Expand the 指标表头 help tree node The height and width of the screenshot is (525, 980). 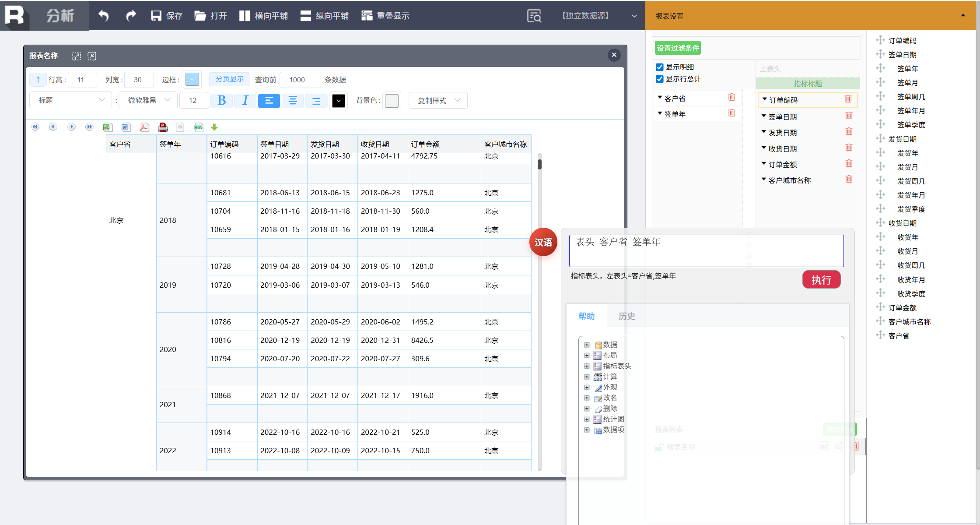pyautogui.click(x=587, y=366)
